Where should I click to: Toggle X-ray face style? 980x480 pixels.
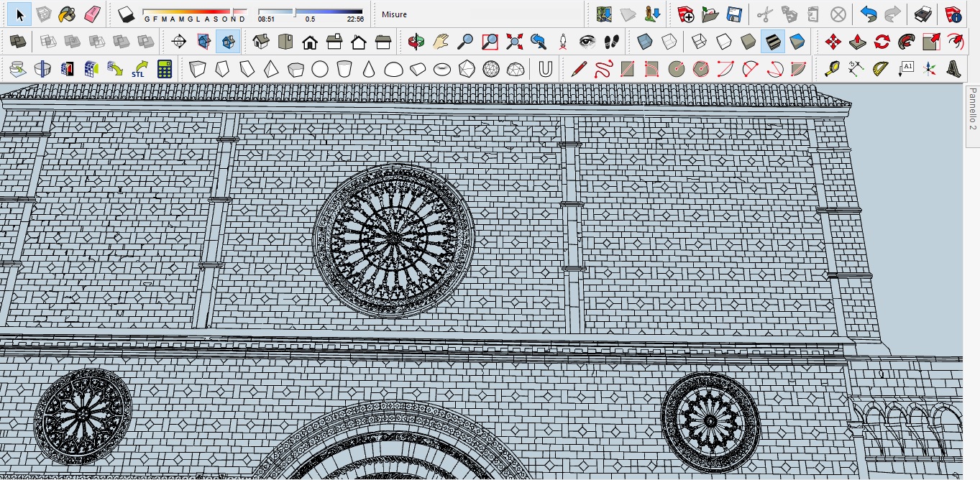coord(645,42)
